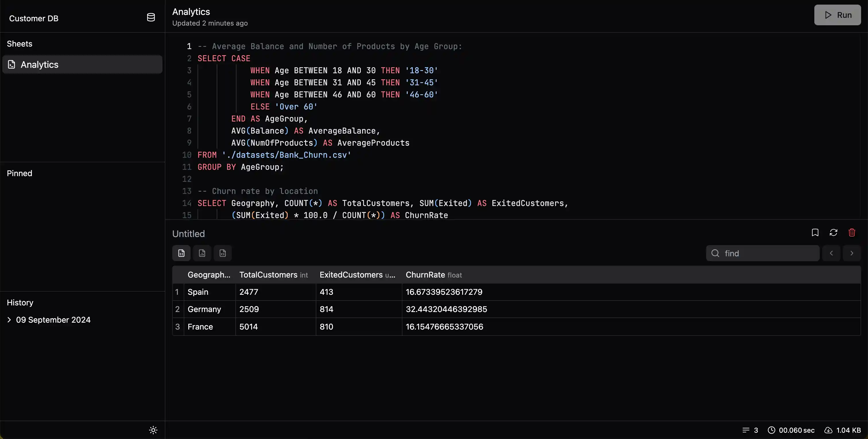Select the Germany cell
868x439 pixels.
click(x=210, y=309)
